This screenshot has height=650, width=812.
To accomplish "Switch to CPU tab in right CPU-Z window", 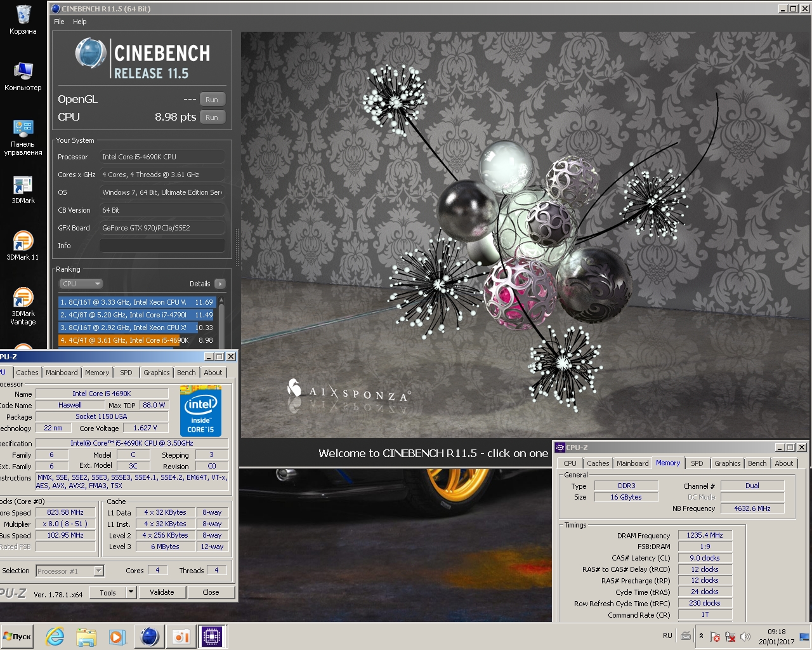I will pyautogui.click(x=570, y=463).
